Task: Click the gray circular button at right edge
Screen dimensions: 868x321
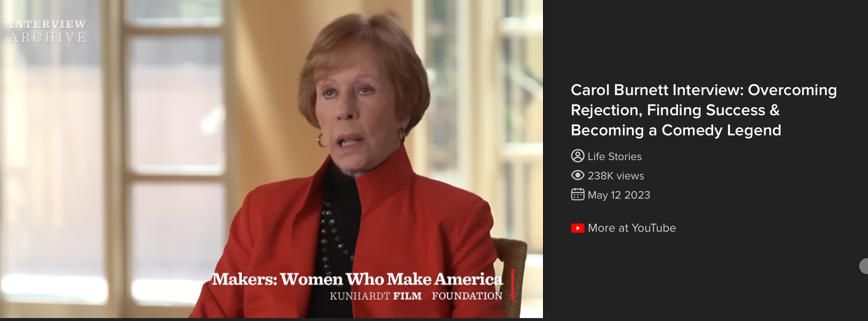Action: (x=863, y=266)
